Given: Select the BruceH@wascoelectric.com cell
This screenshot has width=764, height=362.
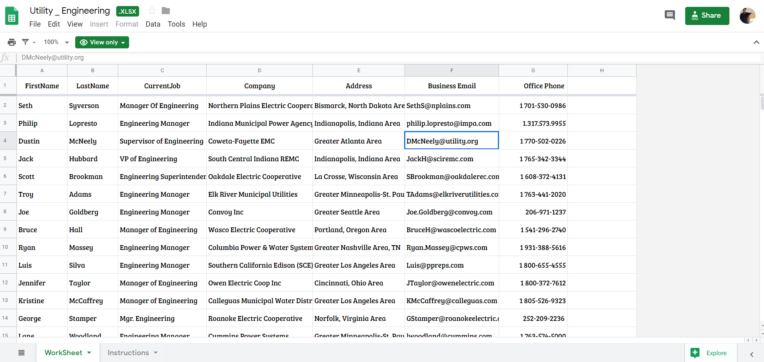Looking at the screenshot, I should [452, 230].
